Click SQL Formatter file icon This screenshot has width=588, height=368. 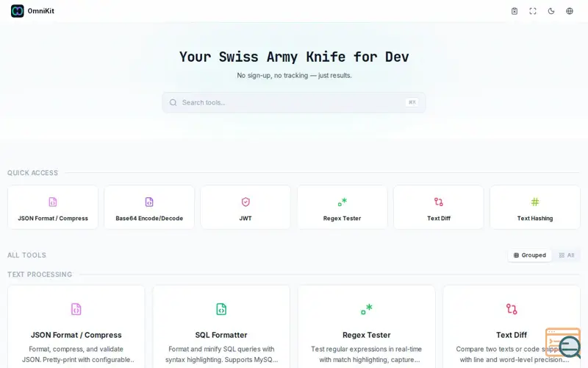221,309
